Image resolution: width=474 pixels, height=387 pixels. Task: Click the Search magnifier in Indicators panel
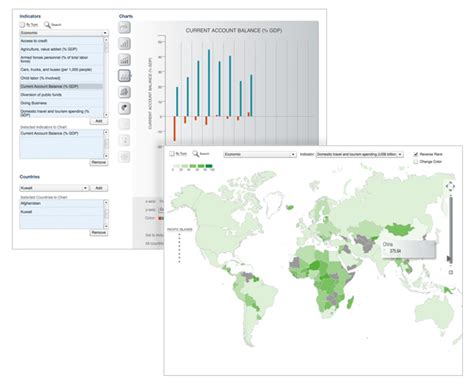(47, 25)
